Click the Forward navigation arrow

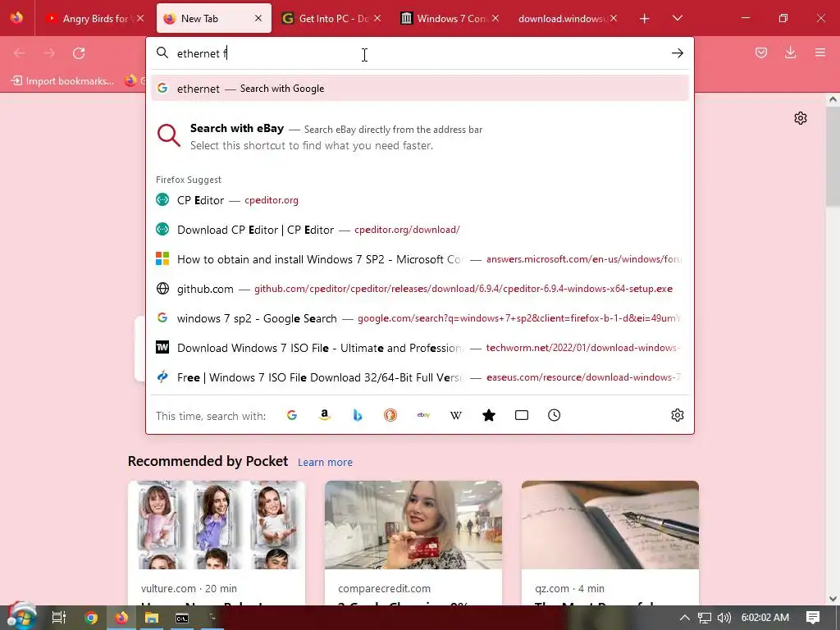[49, 53]
